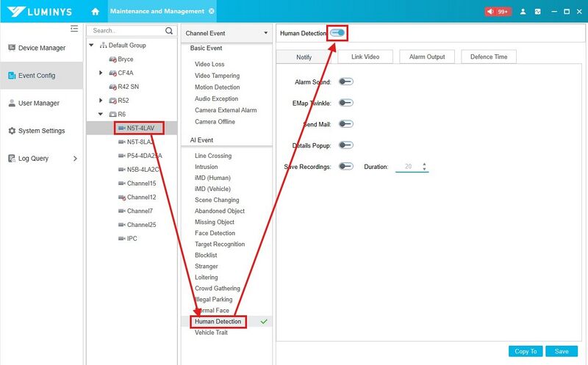The height and width of the screenshot is (365, 588).
Task: Click the Copy To button
Action: click(526, 352)
